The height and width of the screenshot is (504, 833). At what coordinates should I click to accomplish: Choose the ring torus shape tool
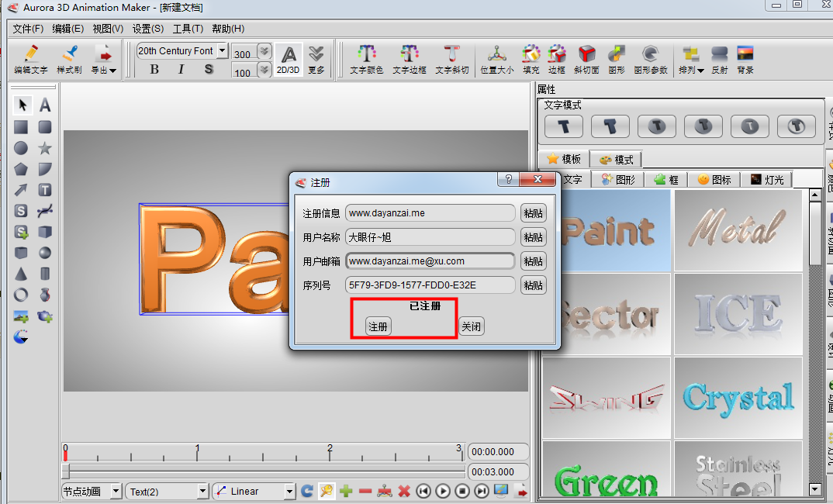point(21,295)
